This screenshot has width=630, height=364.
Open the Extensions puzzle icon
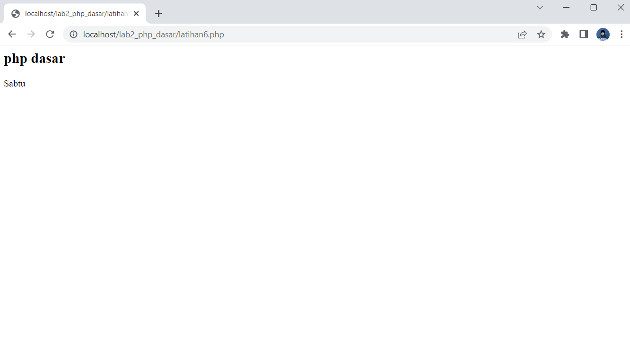565,35
